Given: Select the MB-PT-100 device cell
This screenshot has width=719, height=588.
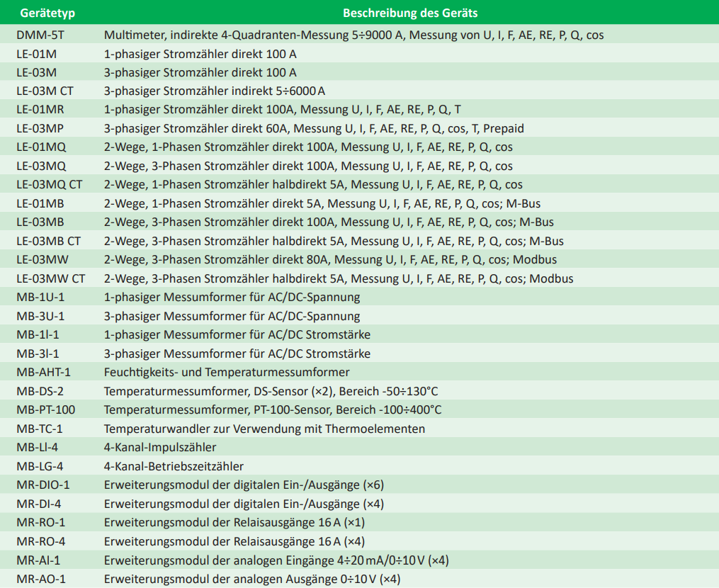Looking at the screenshot, I should pos(46,409).
